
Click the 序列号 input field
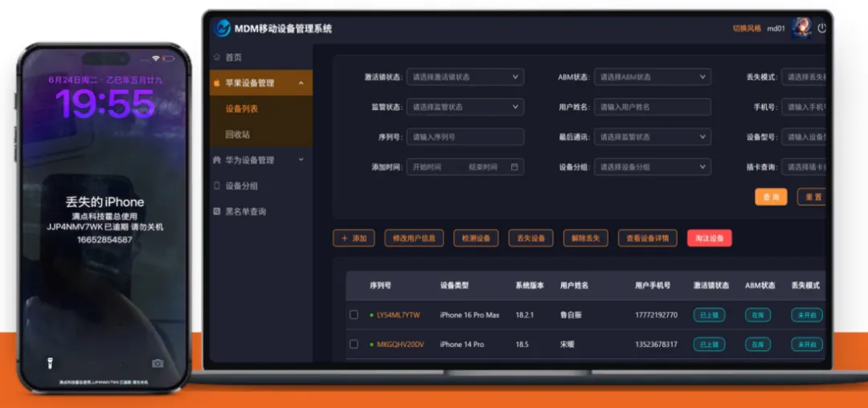click(465, 137)
